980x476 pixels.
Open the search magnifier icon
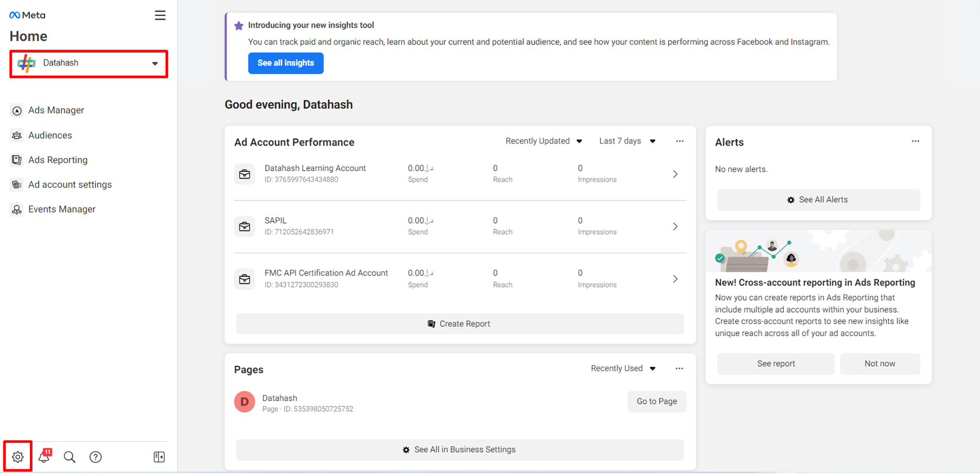tap(70, 457)
